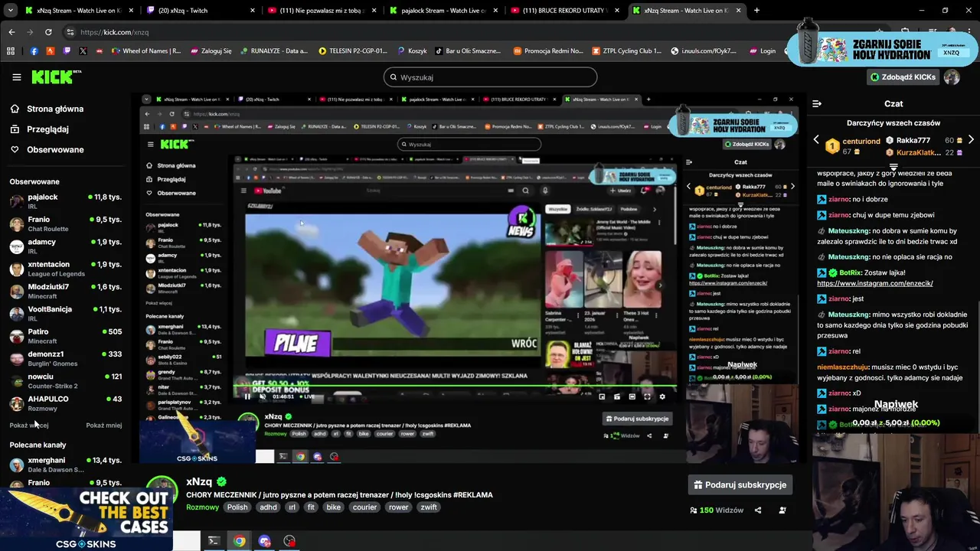Expand list with Pokaż więcej

tap(29, 425)
